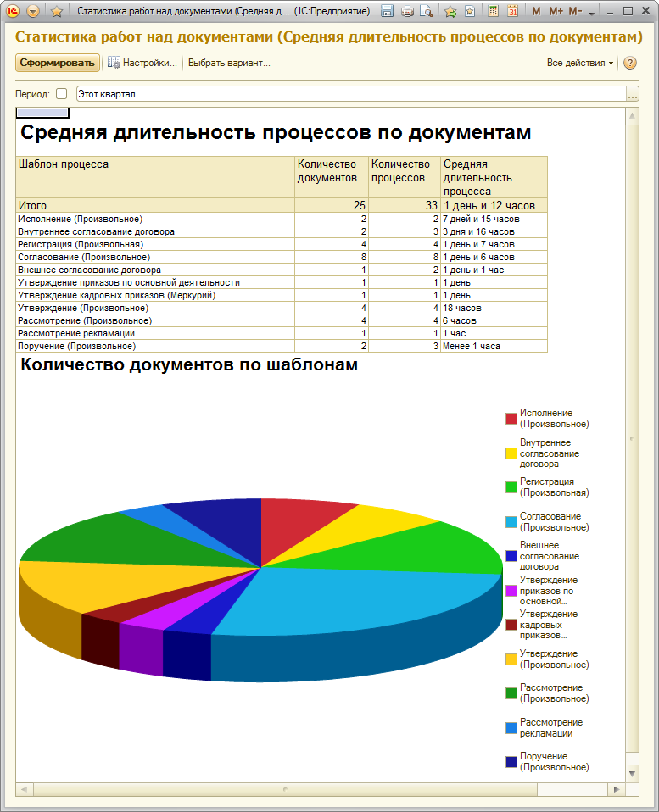Click dark red legend swatch Утверждение кадровых приказов

coord(511,625)
